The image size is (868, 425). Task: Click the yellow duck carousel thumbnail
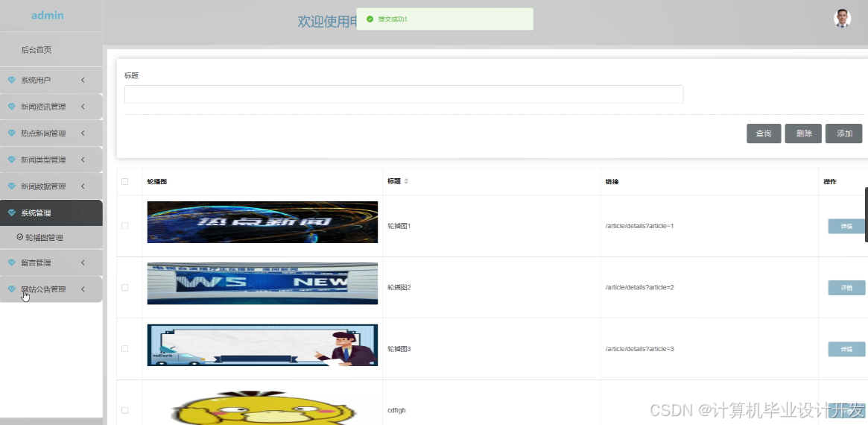tap(262, 406)
